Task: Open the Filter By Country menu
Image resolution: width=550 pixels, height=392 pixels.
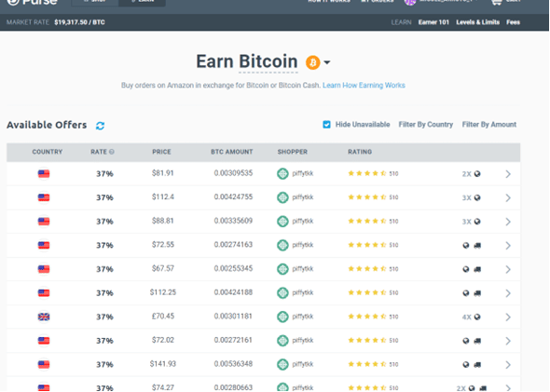Action: click(x=425, y=125)
